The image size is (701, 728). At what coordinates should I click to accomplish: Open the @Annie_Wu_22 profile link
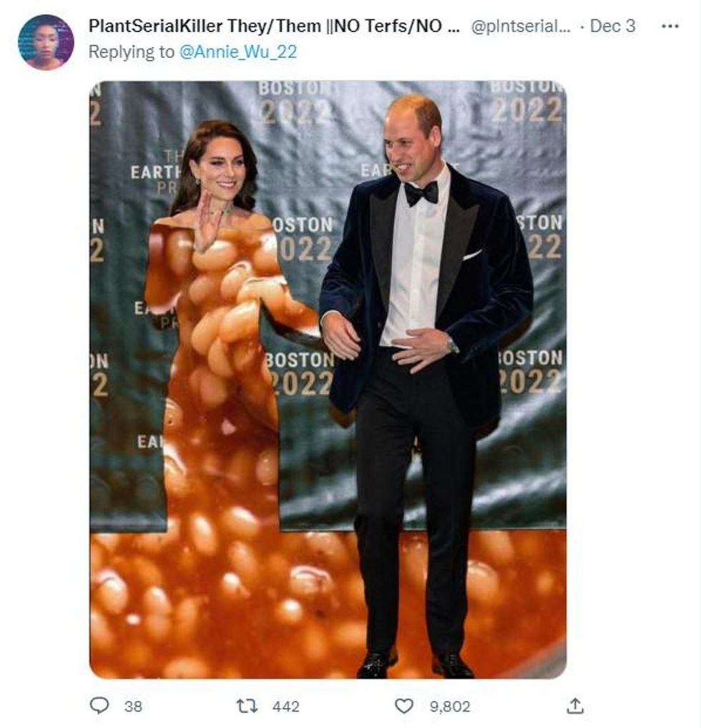(237, 53)
